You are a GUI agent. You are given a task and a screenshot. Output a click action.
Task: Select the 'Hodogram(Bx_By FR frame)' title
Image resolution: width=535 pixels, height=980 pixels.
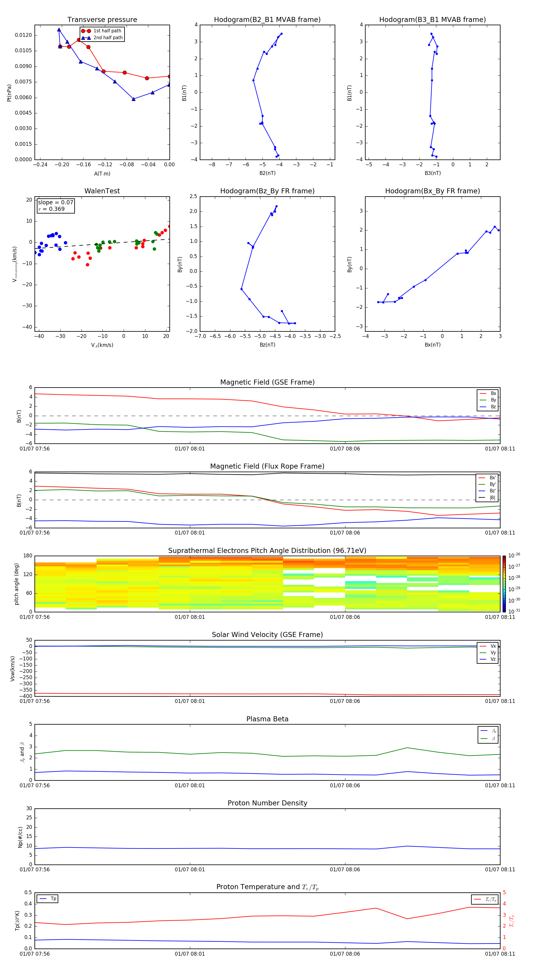432,191
